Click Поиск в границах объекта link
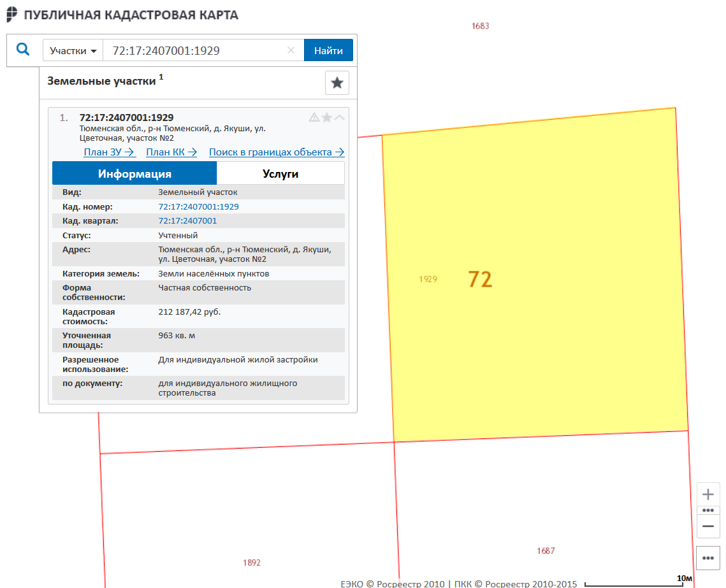 [277, 152]
